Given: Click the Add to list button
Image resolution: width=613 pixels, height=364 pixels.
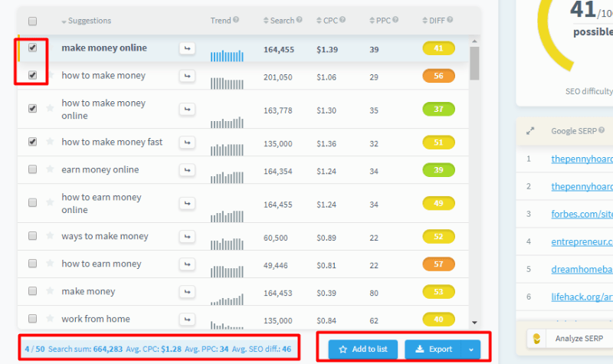Looking at the screenshot, I should [x=363, y=349].
